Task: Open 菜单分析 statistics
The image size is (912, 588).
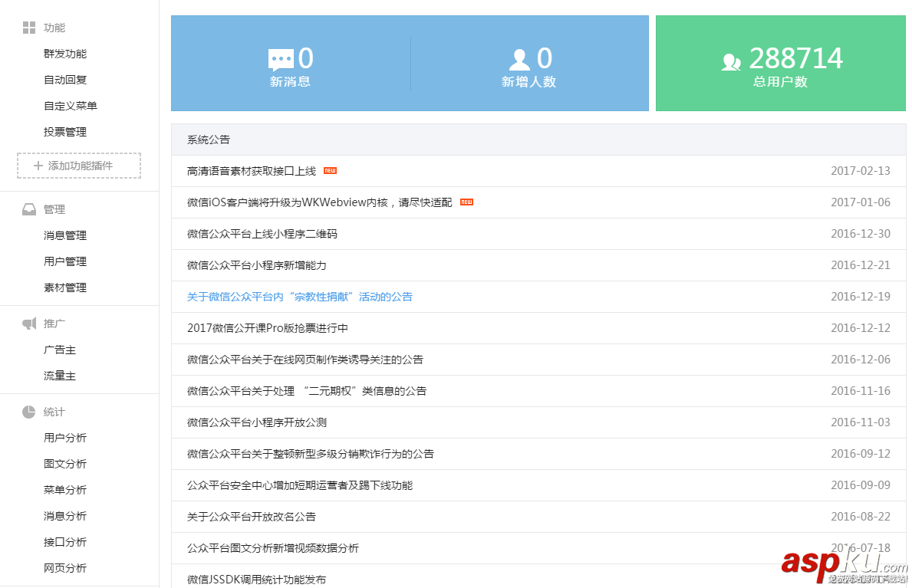Action: point(65,491)
